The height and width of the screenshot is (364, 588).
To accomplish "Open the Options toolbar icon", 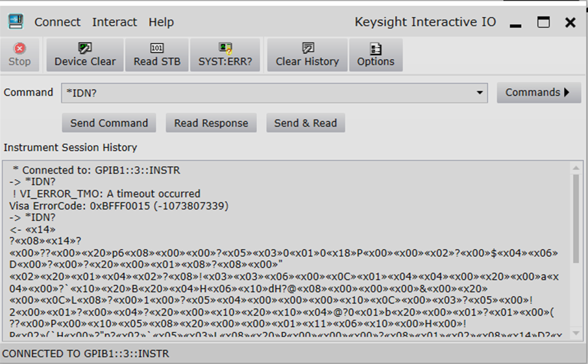I will tap(375, 49).
